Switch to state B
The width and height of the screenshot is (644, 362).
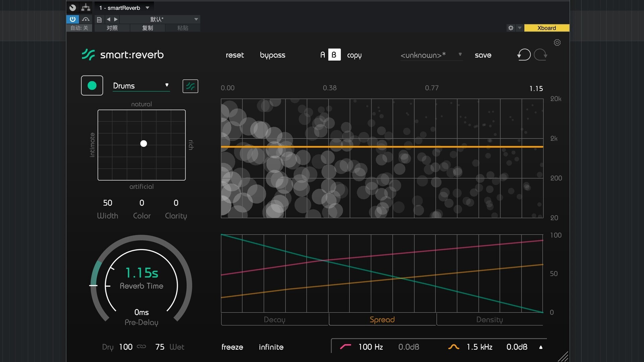[x=334, y=55]
